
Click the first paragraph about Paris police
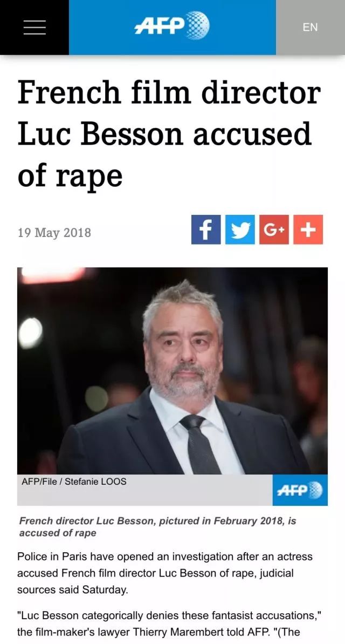coord(164,573)
